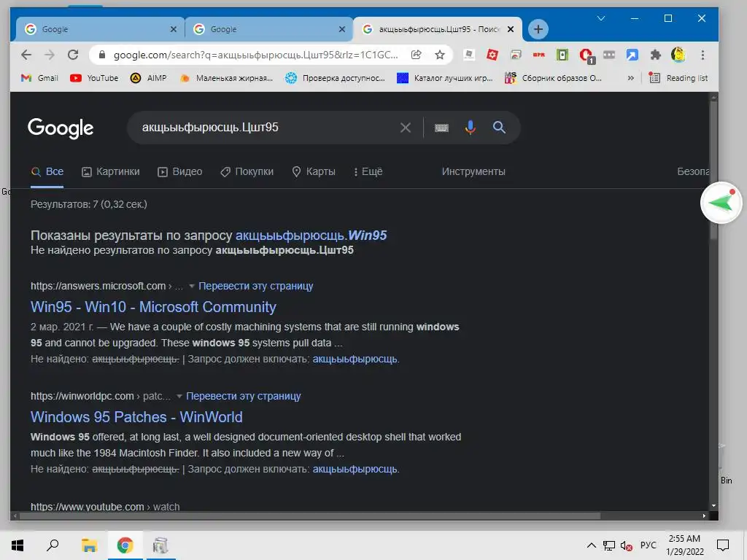Select the Все results tab

[x=47, y=171]
